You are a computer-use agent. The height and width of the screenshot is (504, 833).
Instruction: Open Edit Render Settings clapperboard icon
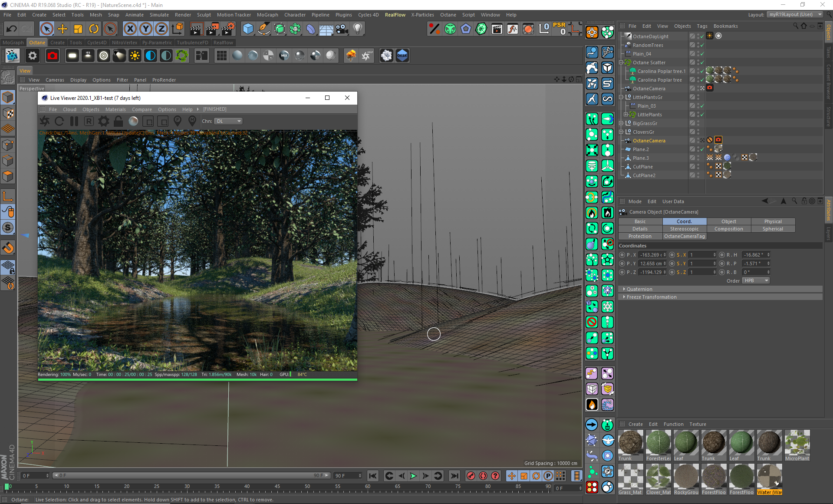(x=227, y=29)
